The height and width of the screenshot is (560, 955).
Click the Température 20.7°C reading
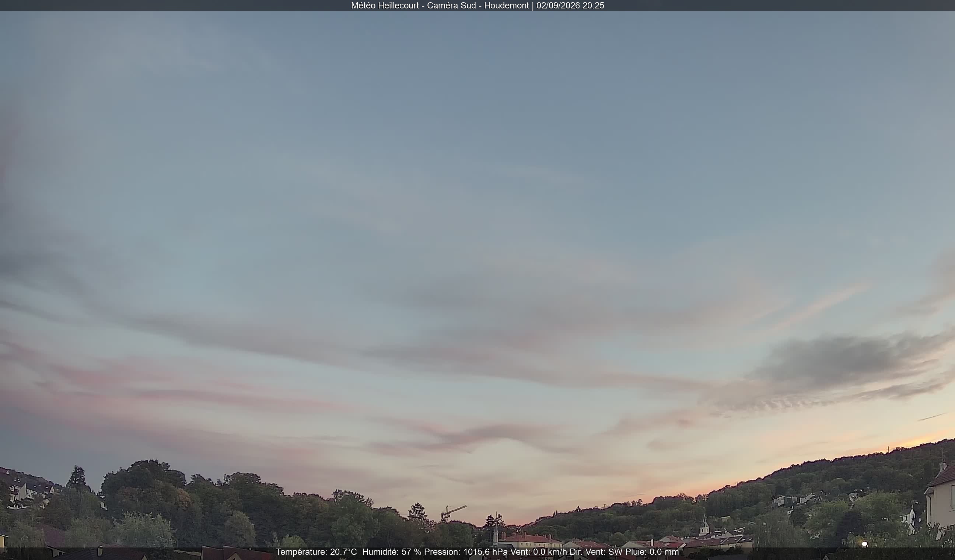point(316,552)
